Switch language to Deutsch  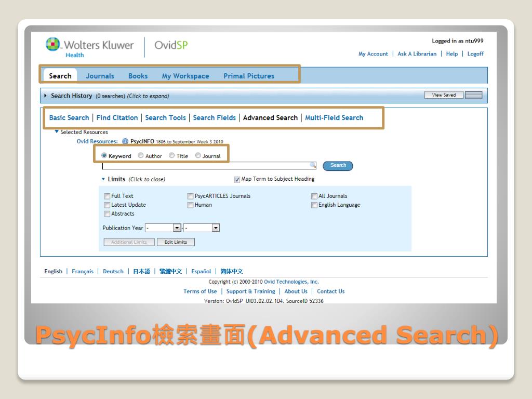(x=113, y=271)
